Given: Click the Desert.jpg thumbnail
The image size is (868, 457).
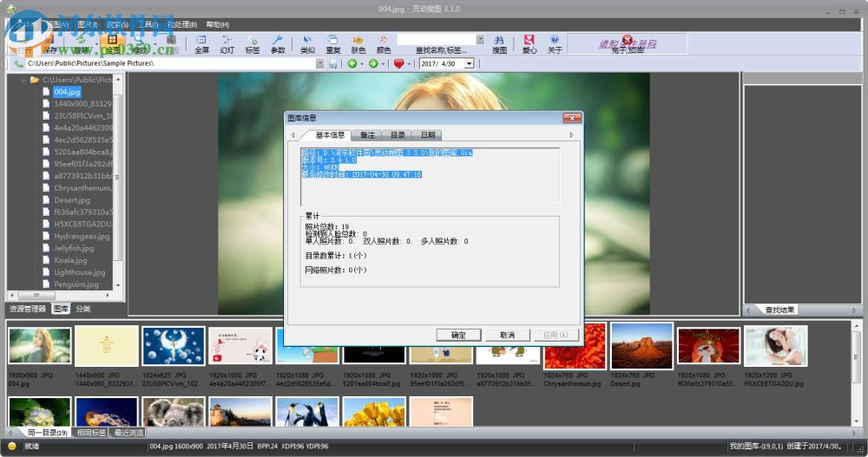Looking at the screenshot, I should 641,346.
